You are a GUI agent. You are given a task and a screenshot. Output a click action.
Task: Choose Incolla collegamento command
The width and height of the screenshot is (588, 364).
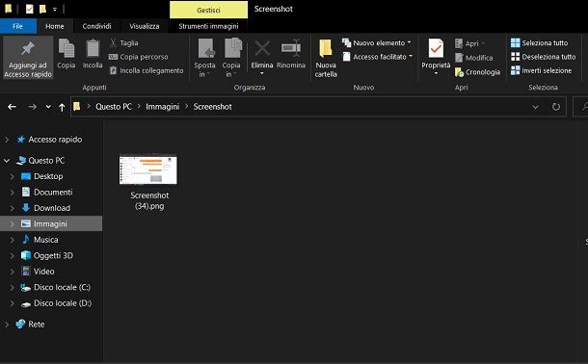click(x=147, y=70)
